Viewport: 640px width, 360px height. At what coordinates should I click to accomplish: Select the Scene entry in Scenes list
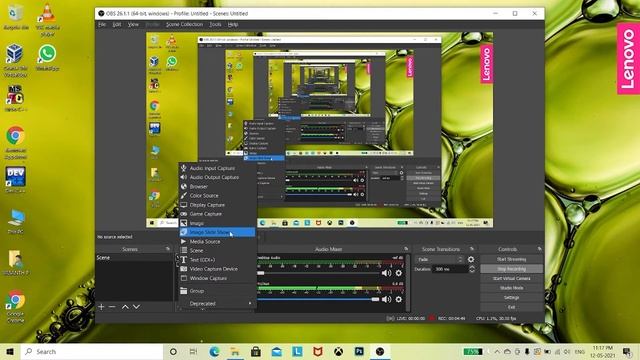click(x=134, y=258)
